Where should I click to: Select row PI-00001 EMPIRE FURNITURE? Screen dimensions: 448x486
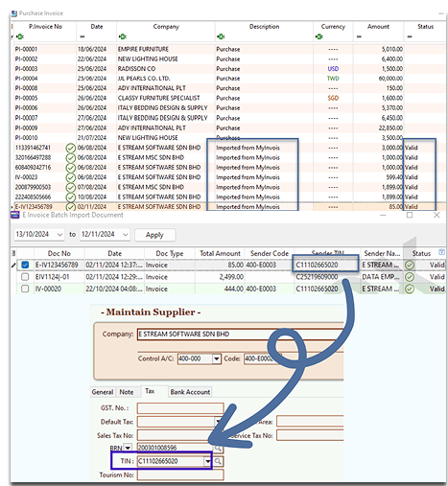click(230, 49)
